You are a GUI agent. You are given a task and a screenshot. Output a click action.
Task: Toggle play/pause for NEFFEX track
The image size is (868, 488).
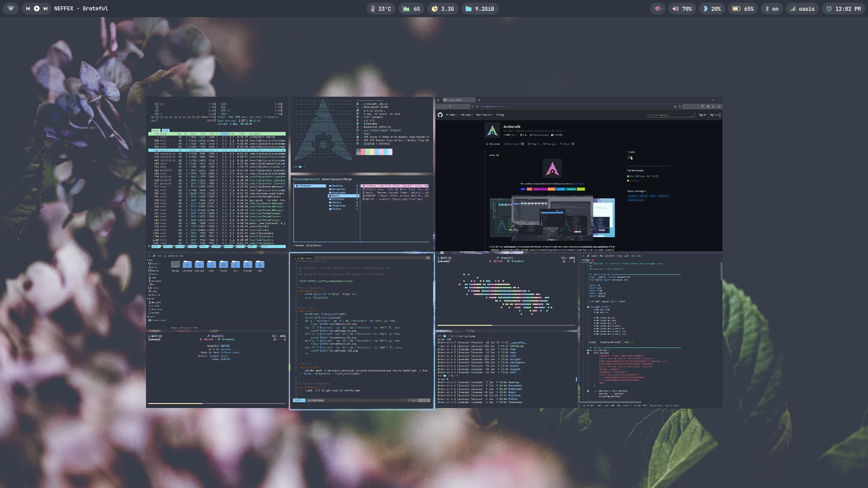point(37,9)
